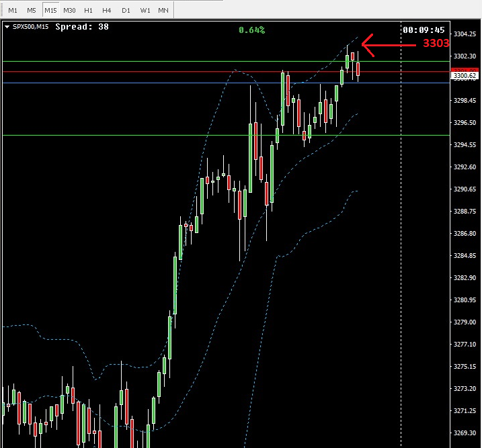The image size is (482, 448).
Task: Click the 3273.20 price scale label
Action: pyautogui.click(x=465, y=388)
